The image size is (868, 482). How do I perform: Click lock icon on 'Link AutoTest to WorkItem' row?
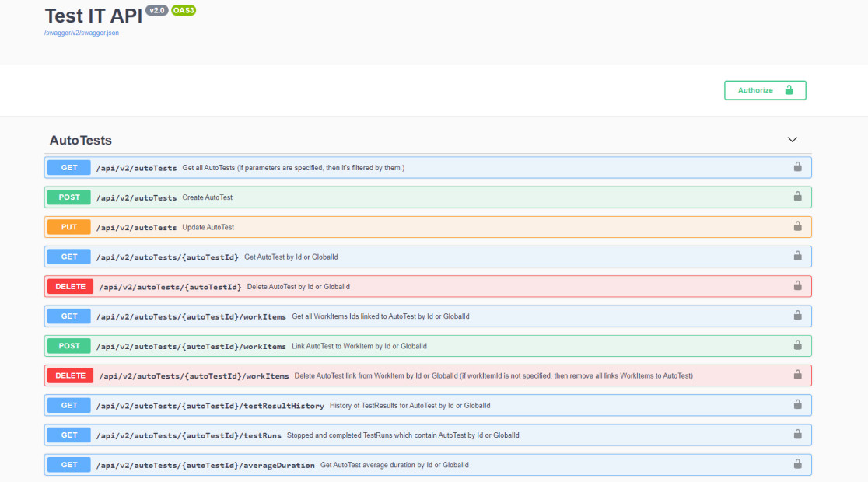[x=798, y=344]
